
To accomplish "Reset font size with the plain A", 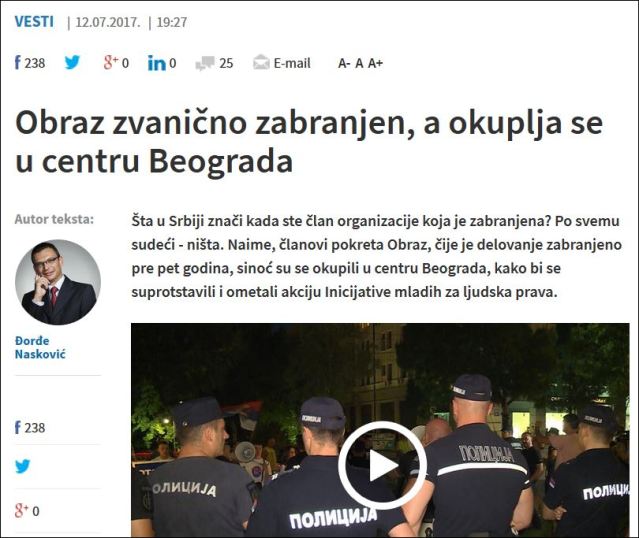I will coord(359,63).
